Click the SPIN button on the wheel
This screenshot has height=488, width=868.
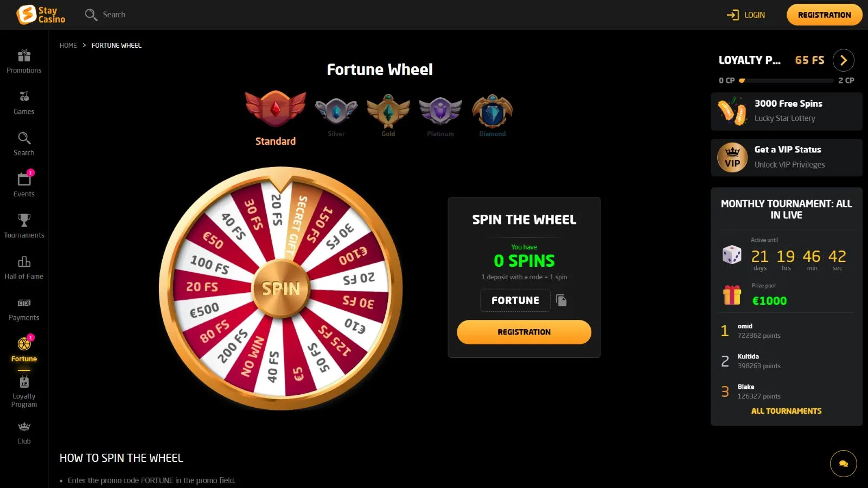click(x=281, y=288)
